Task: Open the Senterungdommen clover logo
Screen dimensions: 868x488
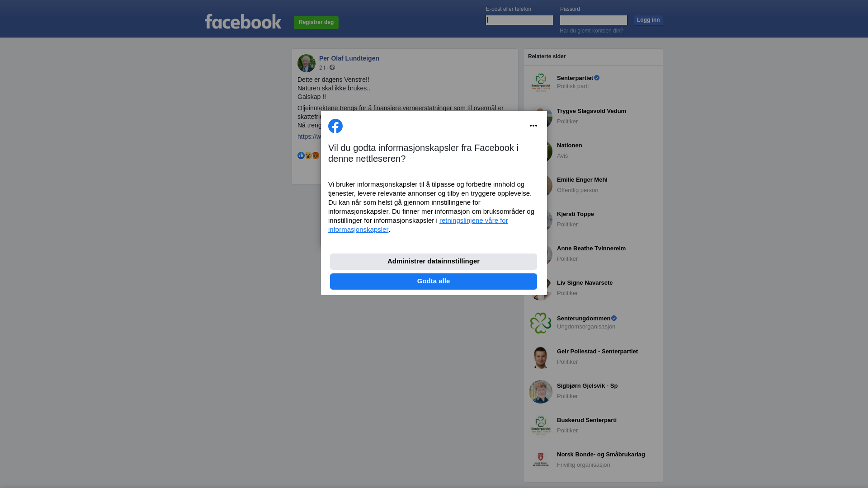Action: (x=541, y=323)
